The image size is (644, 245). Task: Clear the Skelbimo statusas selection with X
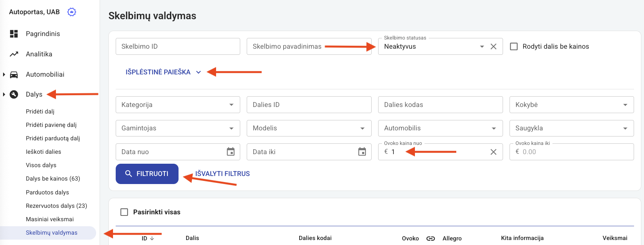493,46
